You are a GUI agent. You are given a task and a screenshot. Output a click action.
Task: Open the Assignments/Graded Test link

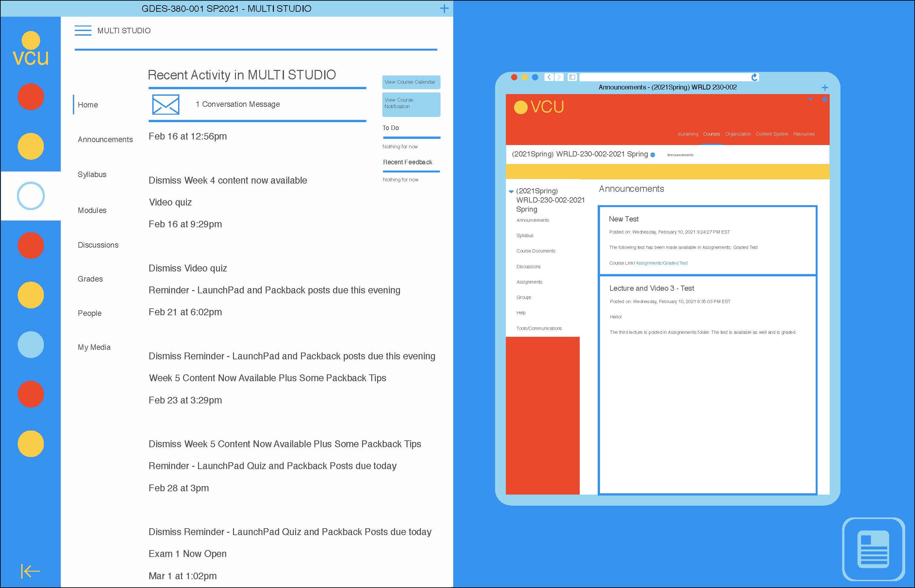click(x=661, y=263)
